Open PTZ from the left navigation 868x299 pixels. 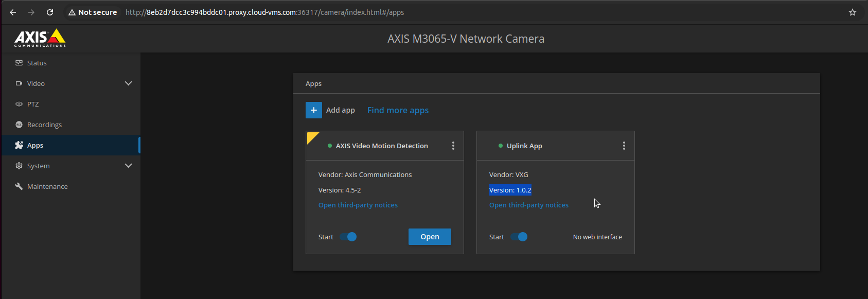[33, 104]
